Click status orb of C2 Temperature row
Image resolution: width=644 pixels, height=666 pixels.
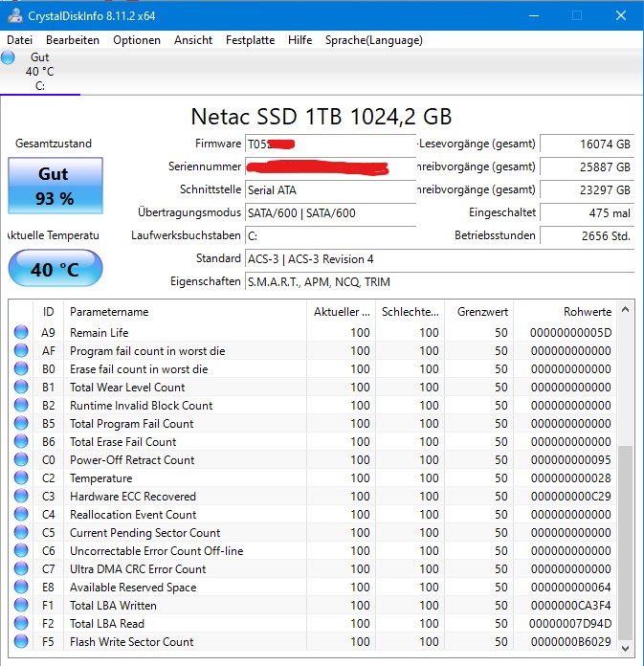coord(21,477)
